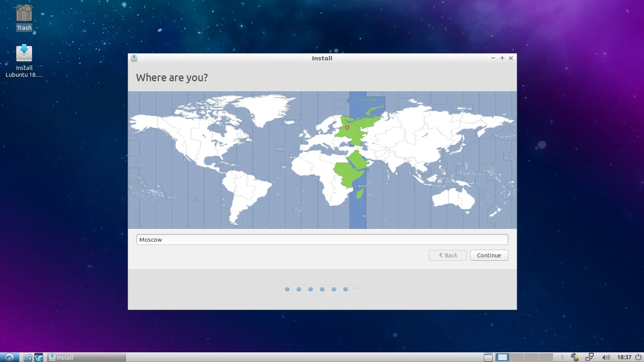This screenshot has height=362, width=644.
Task: Click the Continue button
Action: coord(489,255)
